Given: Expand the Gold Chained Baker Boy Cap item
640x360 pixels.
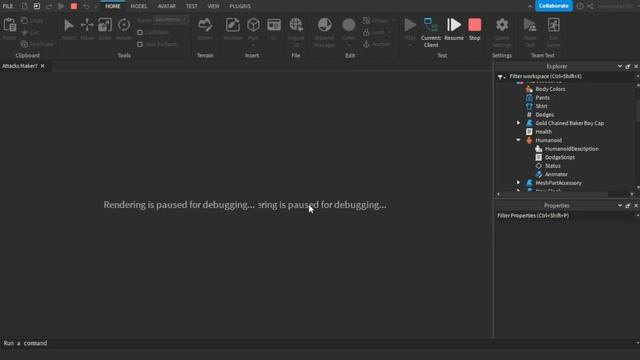Looking at the screenshot, I should point(518,123).
